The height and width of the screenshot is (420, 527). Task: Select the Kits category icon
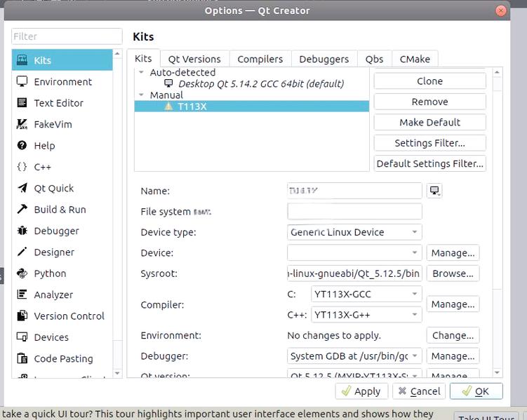click(x=22, y=60)
